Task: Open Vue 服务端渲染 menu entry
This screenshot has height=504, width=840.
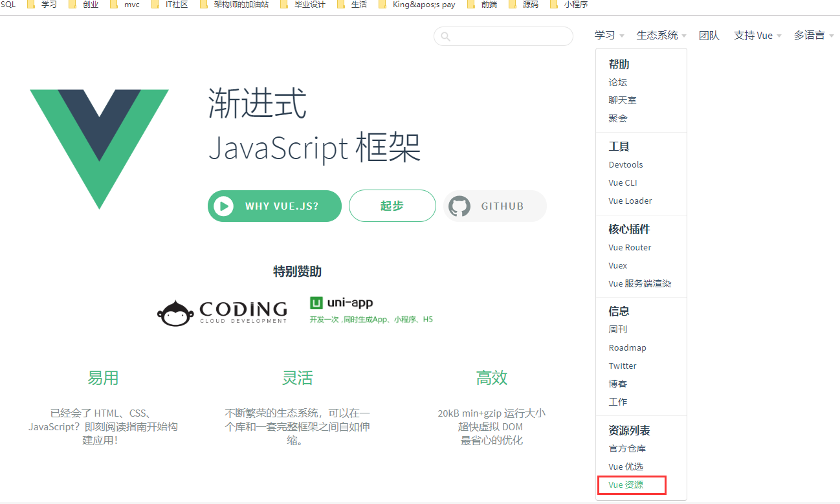Action: point(640,284)
